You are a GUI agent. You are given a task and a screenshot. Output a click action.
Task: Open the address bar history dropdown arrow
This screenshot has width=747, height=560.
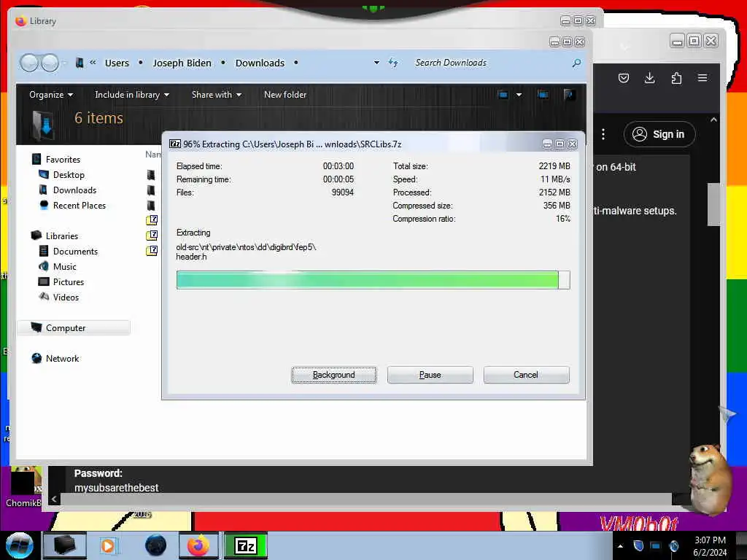tap(376, 63)
